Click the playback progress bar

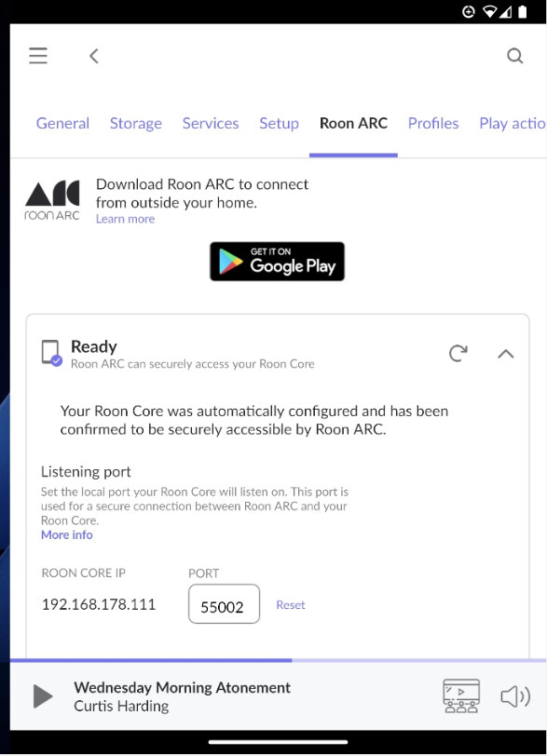[273, 659]
